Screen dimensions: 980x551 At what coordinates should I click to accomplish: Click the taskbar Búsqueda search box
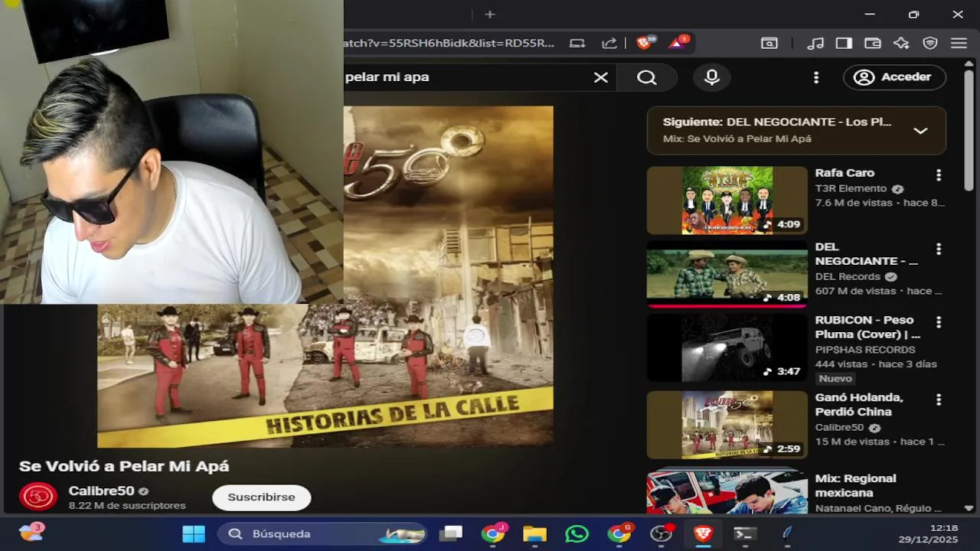[x=323, y=533]
